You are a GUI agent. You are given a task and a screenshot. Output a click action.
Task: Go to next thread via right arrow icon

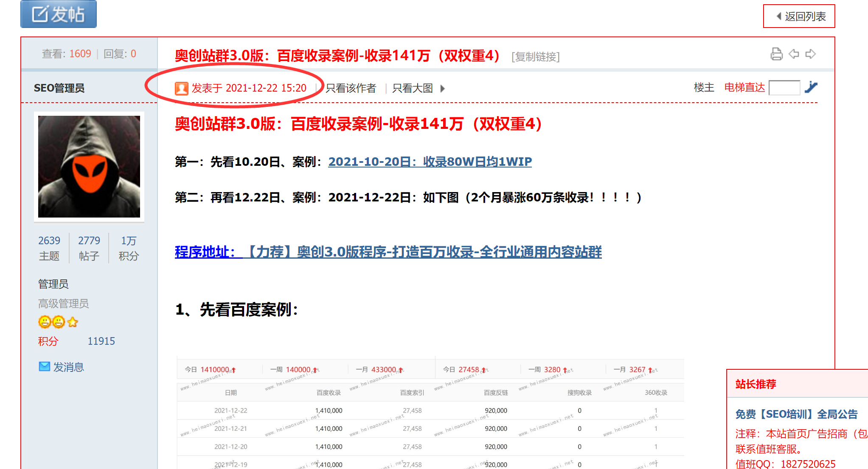811,54
